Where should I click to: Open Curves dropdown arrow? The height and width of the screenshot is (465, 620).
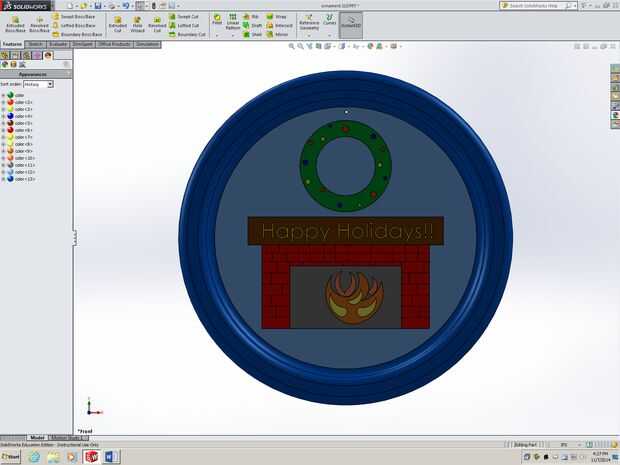coord(329,36)
